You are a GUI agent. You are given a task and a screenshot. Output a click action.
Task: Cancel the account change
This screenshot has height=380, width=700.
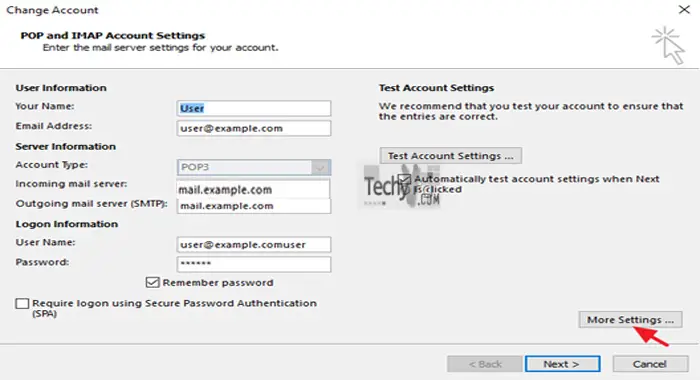click(650, 364)
